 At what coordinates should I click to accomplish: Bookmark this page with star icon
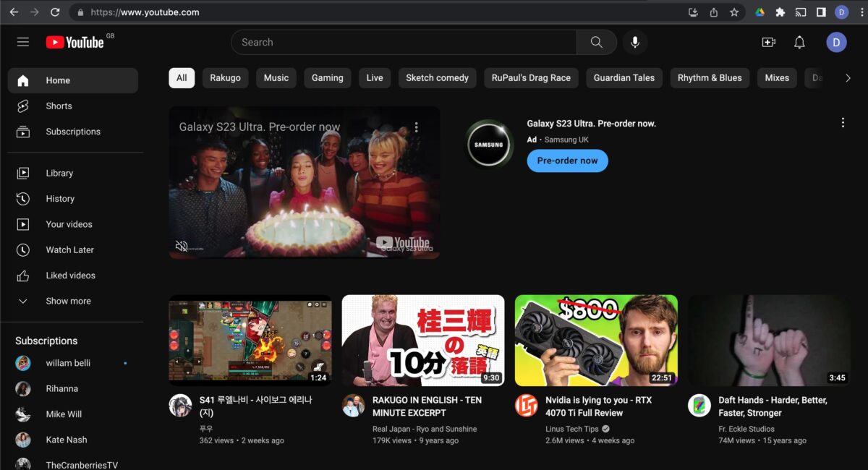pyautogui.click(x=734, y=12)
